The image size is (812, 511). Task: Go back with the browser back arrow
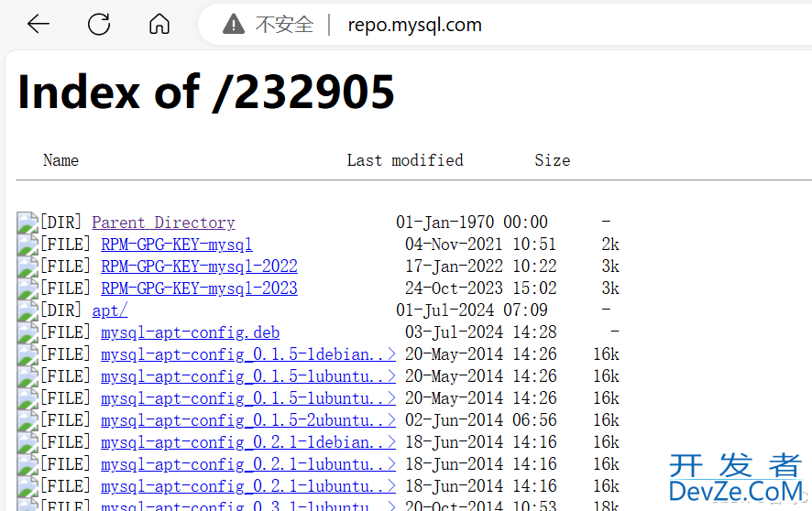click(38, 24)
